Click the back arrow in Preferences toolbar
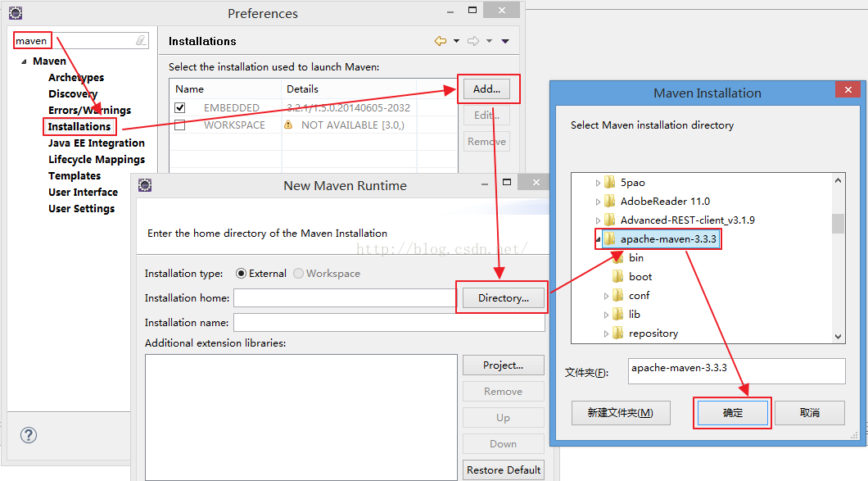The image size is (868, 481). (x=440, y=41)
